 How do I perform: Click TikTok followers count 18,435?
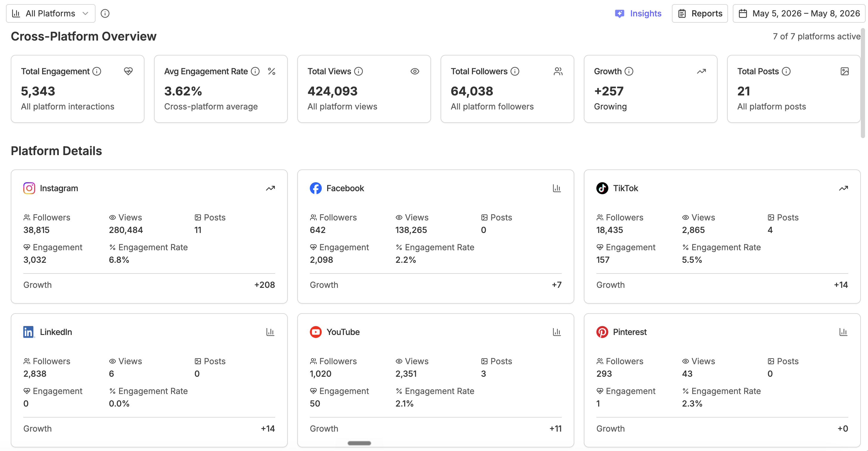click(x=610, y=230)
